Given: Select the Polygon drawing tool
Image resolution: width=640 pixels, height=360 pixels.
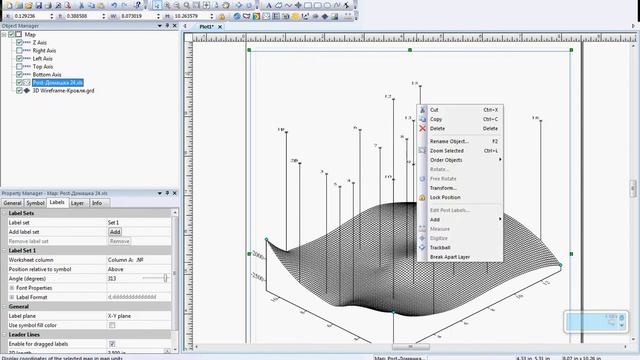Looking at the screenshot, I should (278, 5).
